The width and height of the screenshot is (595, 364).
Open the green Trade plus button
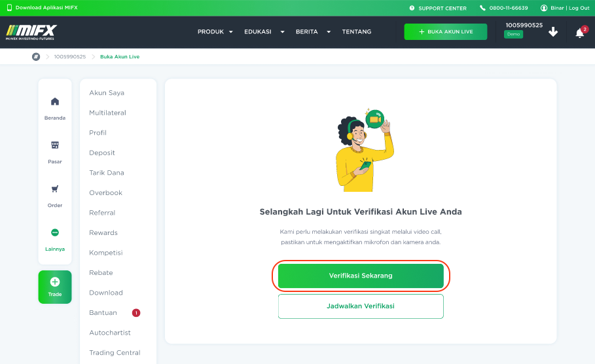click(x=55, y=287)
